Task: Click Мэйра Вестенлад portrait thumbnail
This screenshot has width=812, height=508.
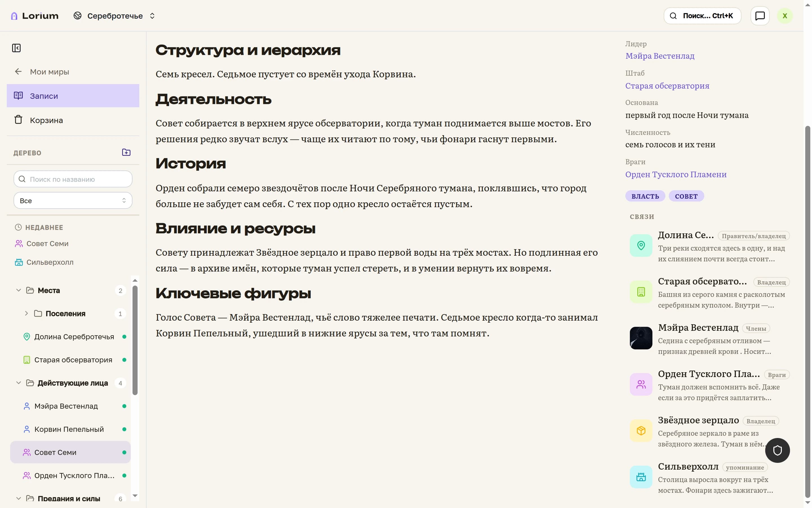Action: pyautogui.click(x=641, y=338)
